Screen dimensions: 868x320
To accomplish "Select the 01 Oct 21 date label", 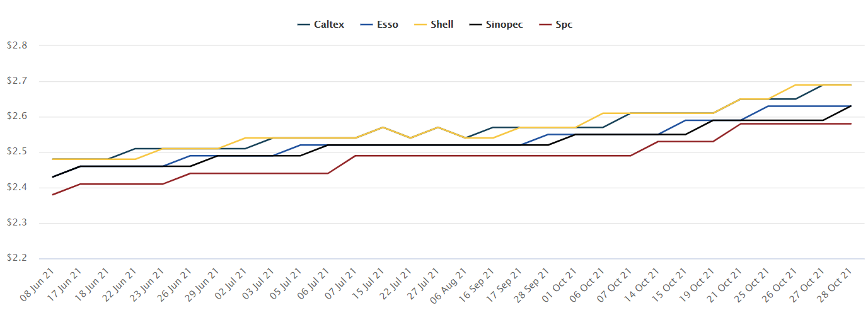I will coord(562,283).
